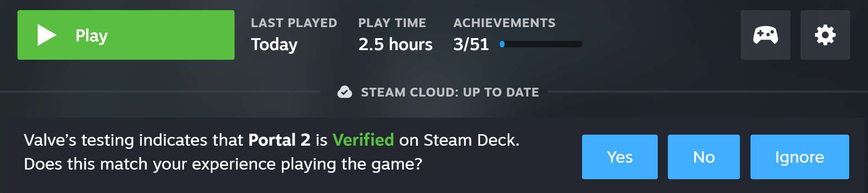
Task: Click the 3/51 achievements count
Action: 471,45
